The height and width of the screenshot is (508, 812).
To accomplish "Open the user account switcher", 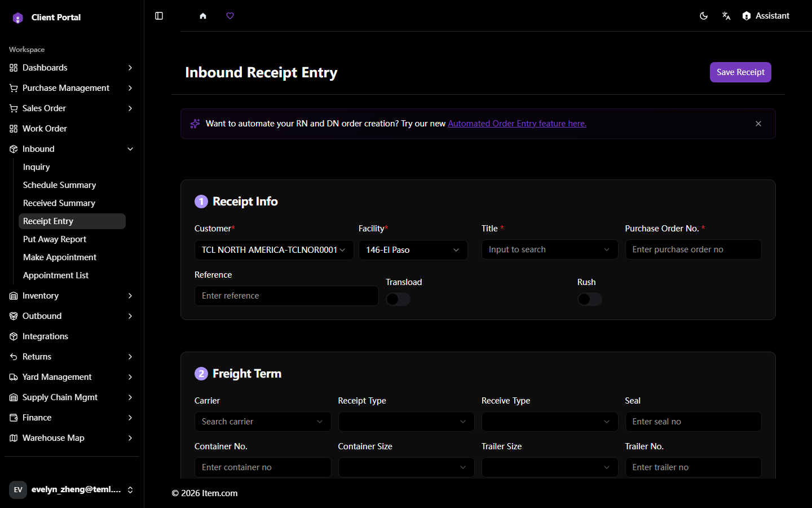I will tap(72, 489).
